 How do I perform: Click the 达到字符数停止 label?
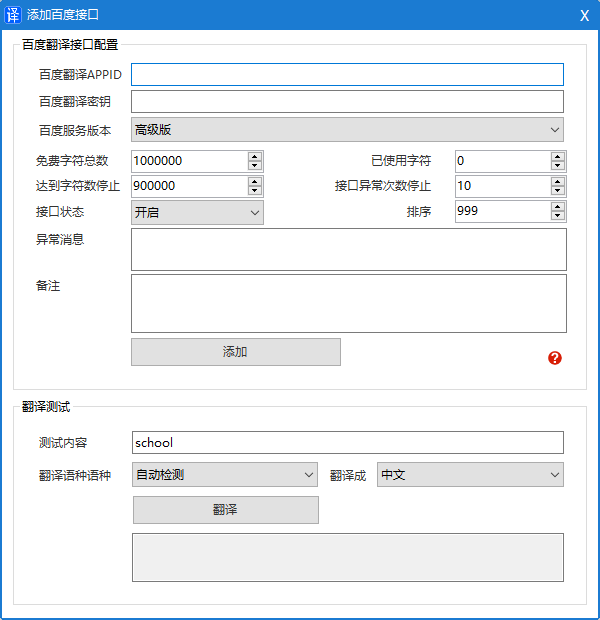coord(78,185)
